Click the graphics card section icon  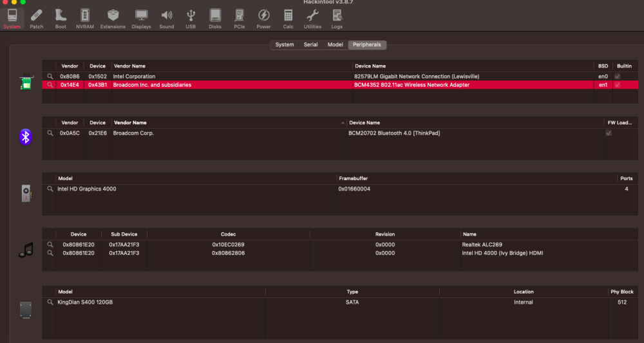(x=26, y=193)
